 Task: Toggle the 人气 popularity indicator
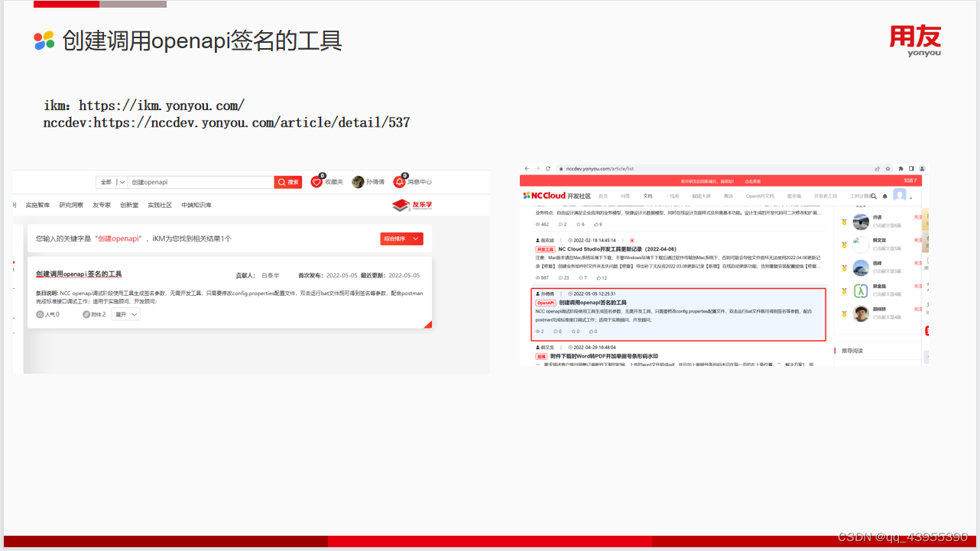pyautogui.click(x=47, y=313)
